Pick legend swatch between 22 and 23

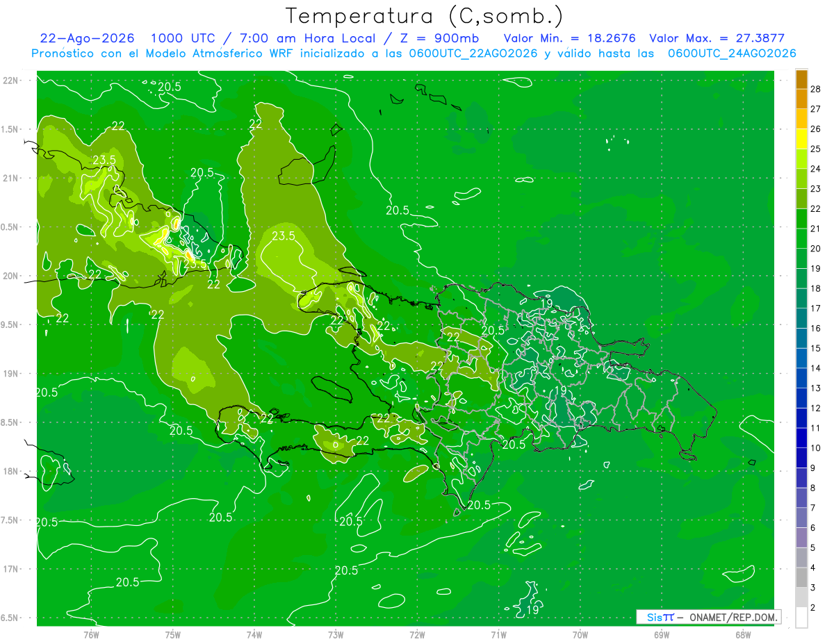pos(801,199)
